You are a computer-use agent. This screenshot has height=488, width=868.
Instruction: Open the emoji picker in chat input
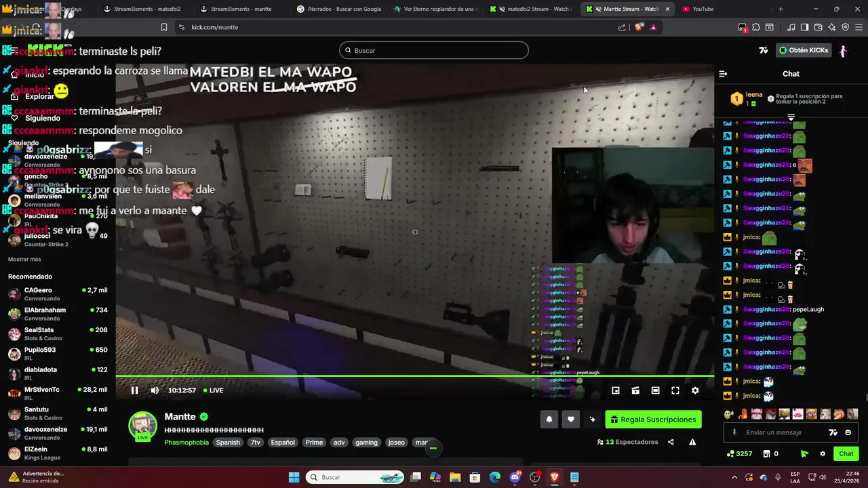pos(848,432)
